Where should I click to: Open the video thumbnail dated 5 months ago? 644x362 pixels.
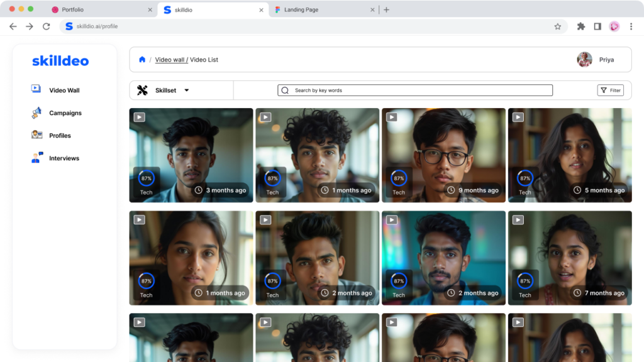570,155
